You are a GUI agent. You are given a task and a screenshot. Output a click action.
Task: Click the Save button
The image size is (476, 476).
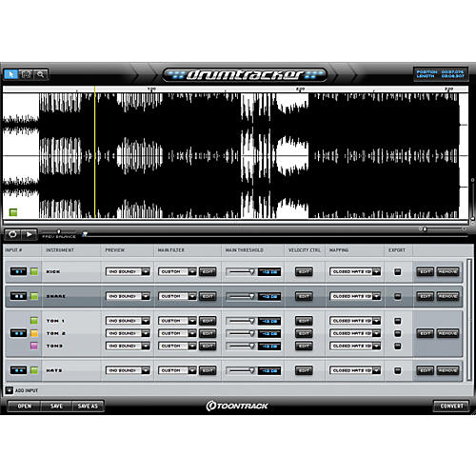click(56, 406)
